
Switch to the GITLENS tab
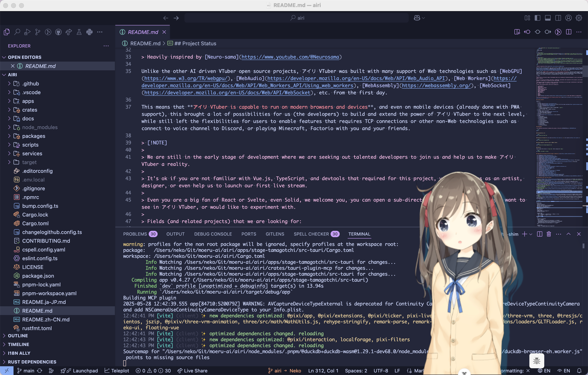click(x=275, y=234)
